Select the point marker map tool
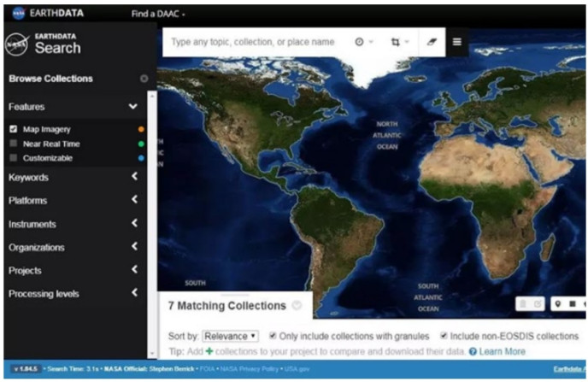588x382 pixels. [x=558, y=304]
